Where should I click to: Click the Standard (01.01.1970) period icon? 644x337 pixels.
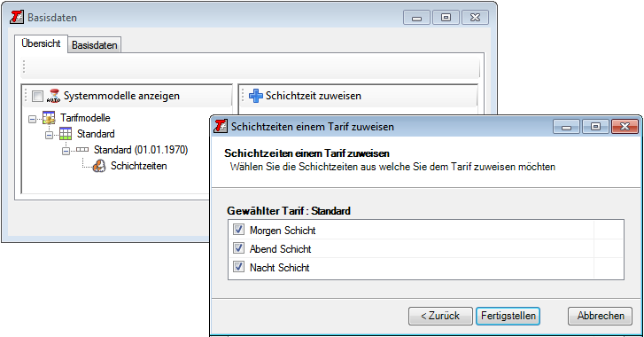(x=82, y=150)
